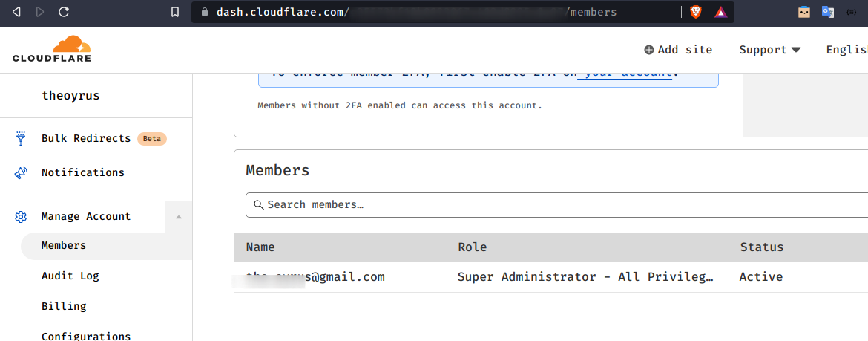Click the bookmark icon in address bar
Screen dimensions: 868x341
(175, 12)
